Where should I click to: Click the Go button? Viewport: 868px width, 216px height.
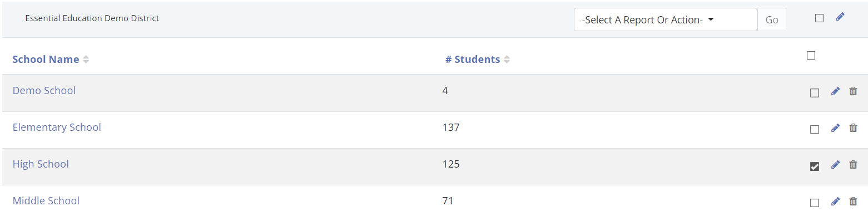772,19
